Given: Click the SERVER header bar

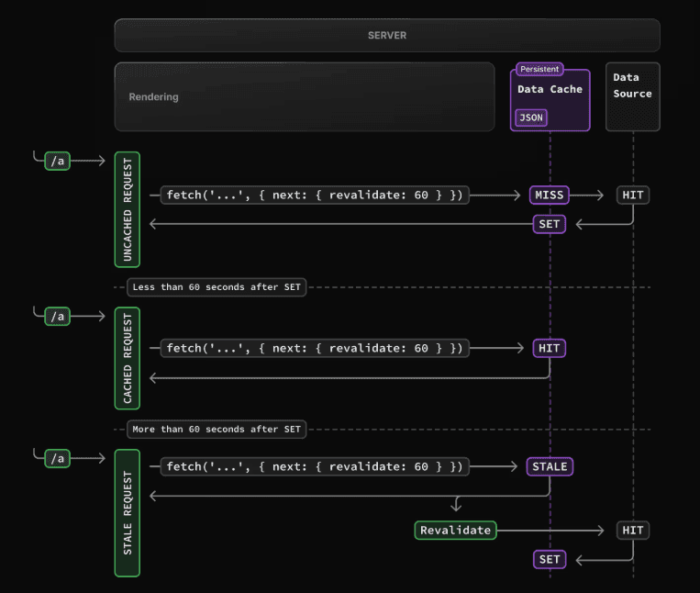Looking at the screenshot, I should pos(386,36).
